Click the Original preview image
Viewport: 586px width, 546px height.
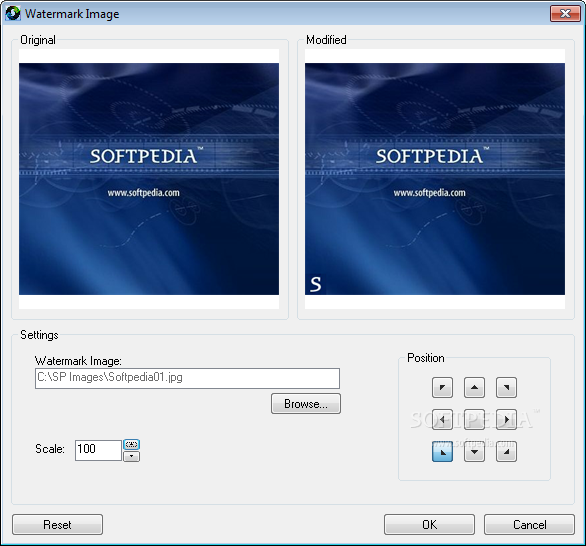point(149,179)
